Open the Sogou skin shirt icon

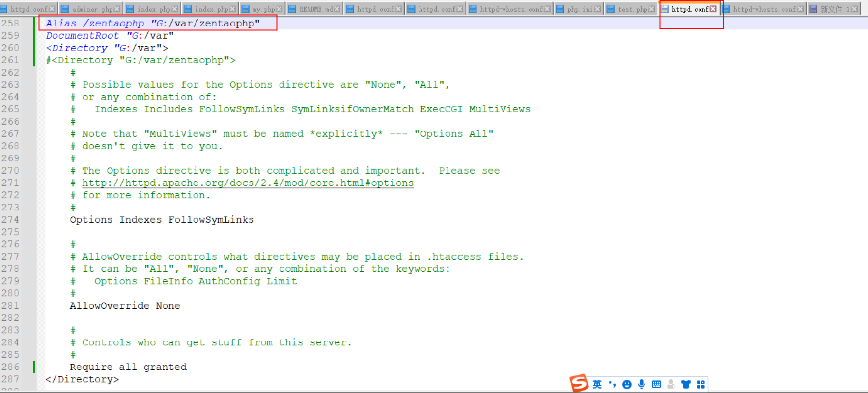686,384
